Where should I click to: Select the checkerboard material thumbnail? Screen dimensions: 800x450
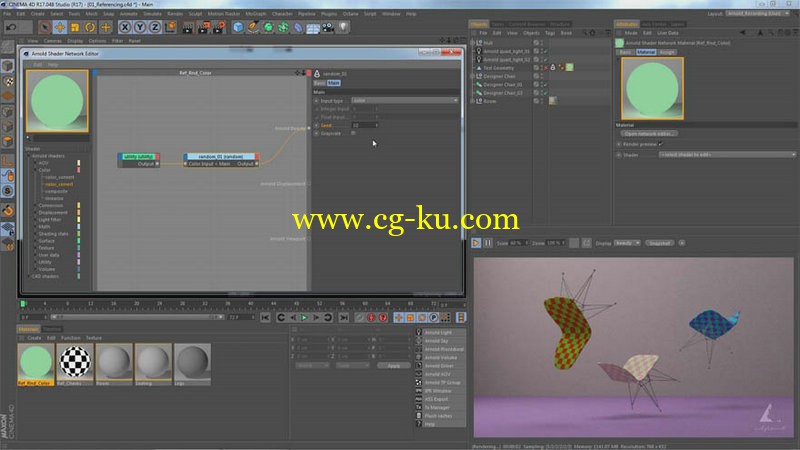click(75, 364)
